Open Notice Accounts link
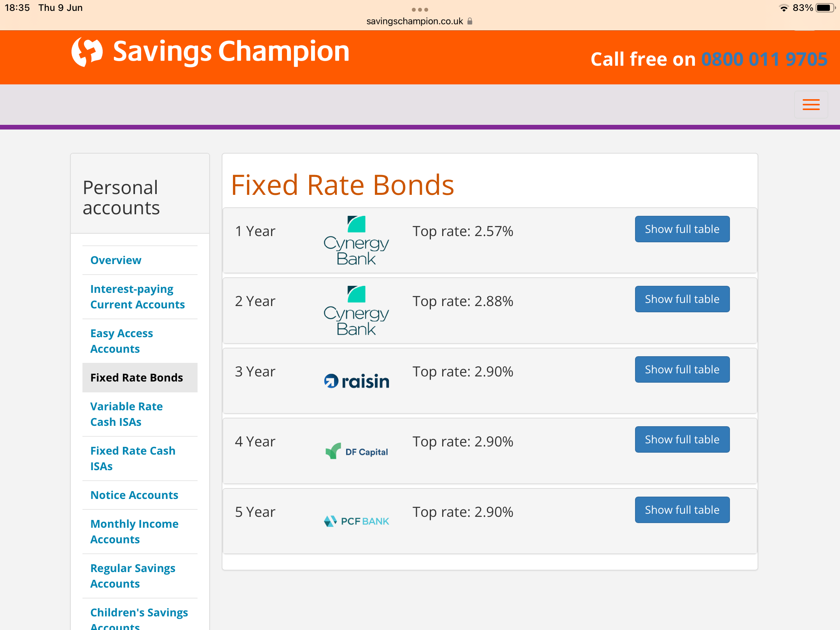This screenshot has height=630, width=840. (134, 495)
